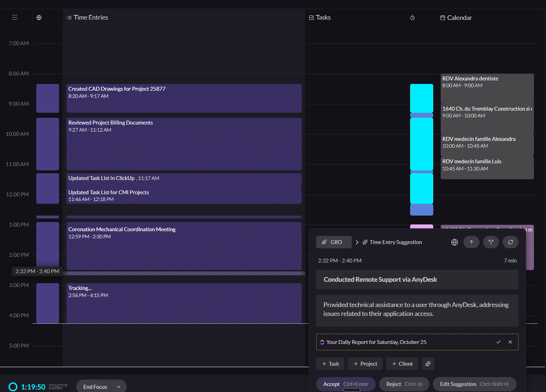The image size is (546, 392).
Task: Open the GRO workspace selector
Action: pos(334,242)
